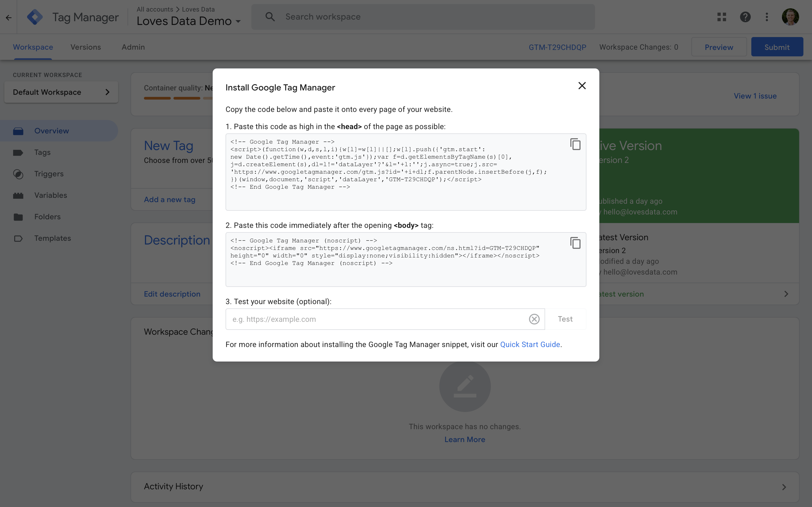Copy the noscript body snippet code
Screen dimensions: 812x507
575,243
